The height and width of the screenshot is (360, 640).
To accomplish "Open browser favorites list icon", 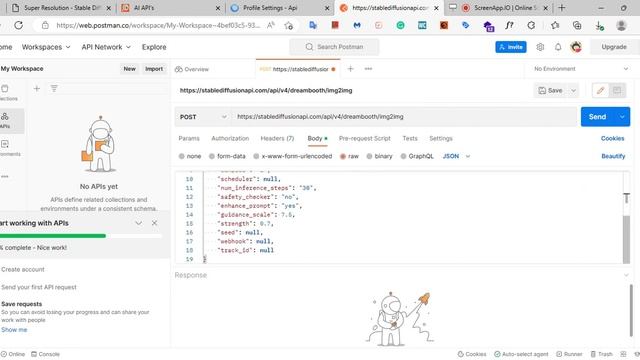I will tap(555, 25).
